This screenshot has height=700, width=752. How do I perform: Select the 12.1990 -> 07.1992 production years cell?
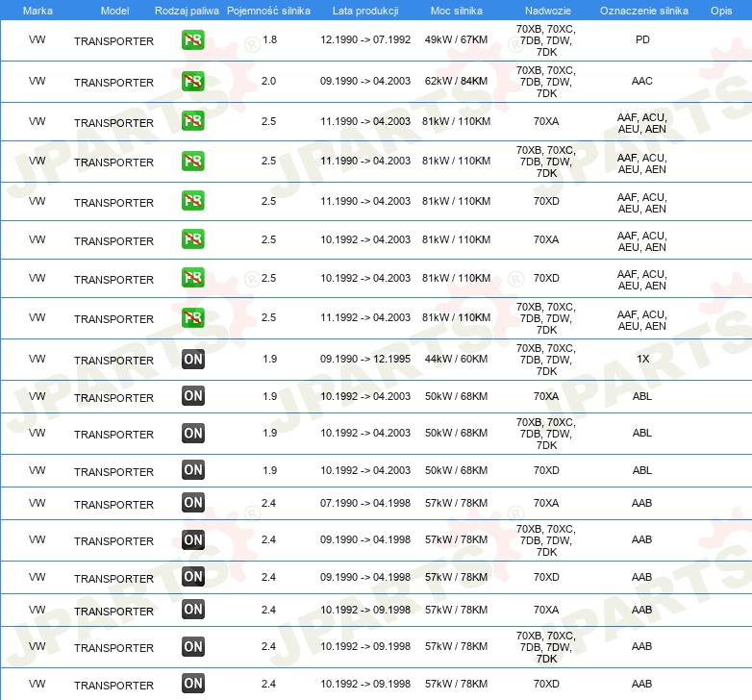[365, 39]
